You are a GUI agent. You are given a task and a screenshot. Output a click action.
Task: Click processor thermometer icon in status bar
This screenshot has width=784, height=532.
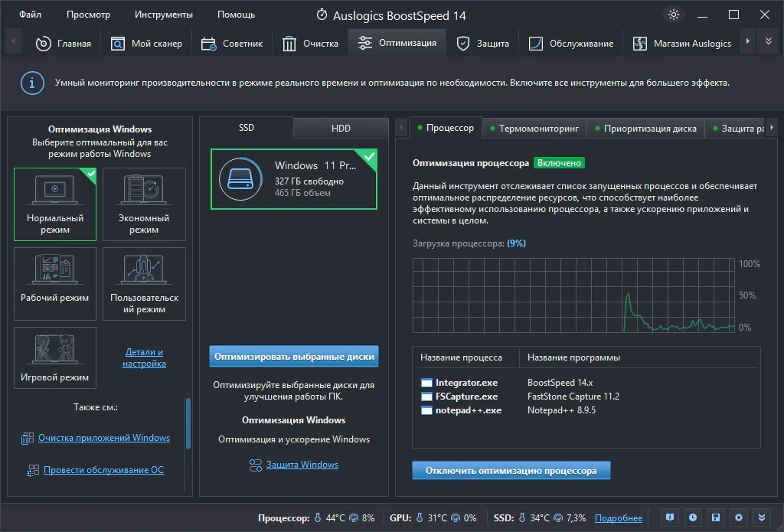pyautogui.click(x=318, y=517)
